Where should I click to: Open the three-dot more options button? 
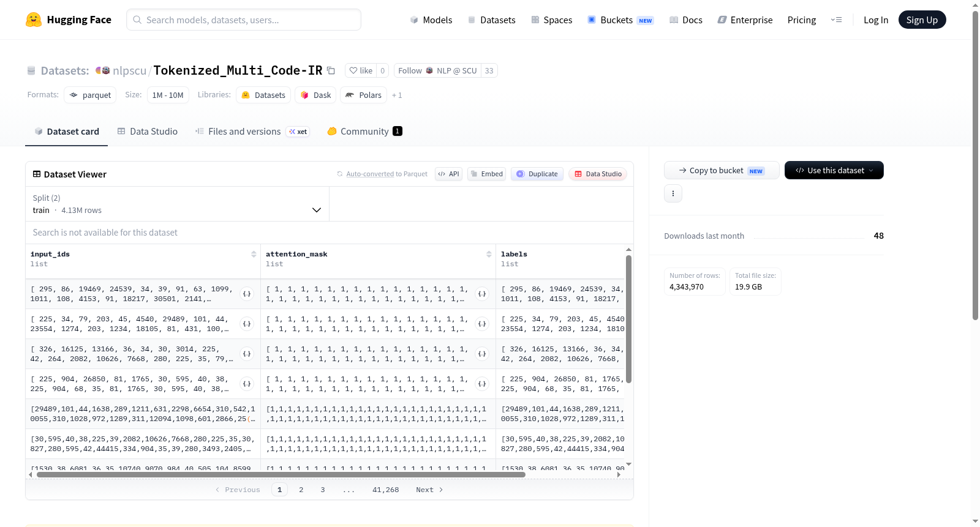pos(673,193)
